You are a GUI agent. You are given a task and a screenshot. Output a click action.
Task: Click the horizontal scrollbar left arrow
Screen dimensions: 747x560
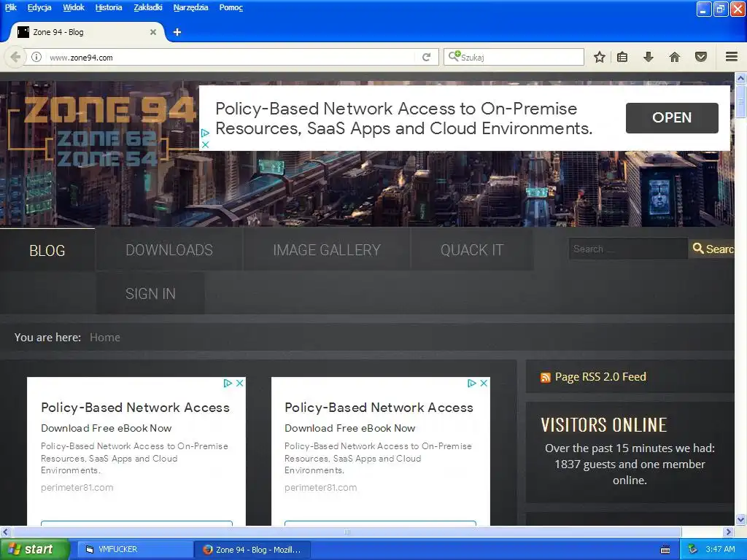[x=5, y=532]
